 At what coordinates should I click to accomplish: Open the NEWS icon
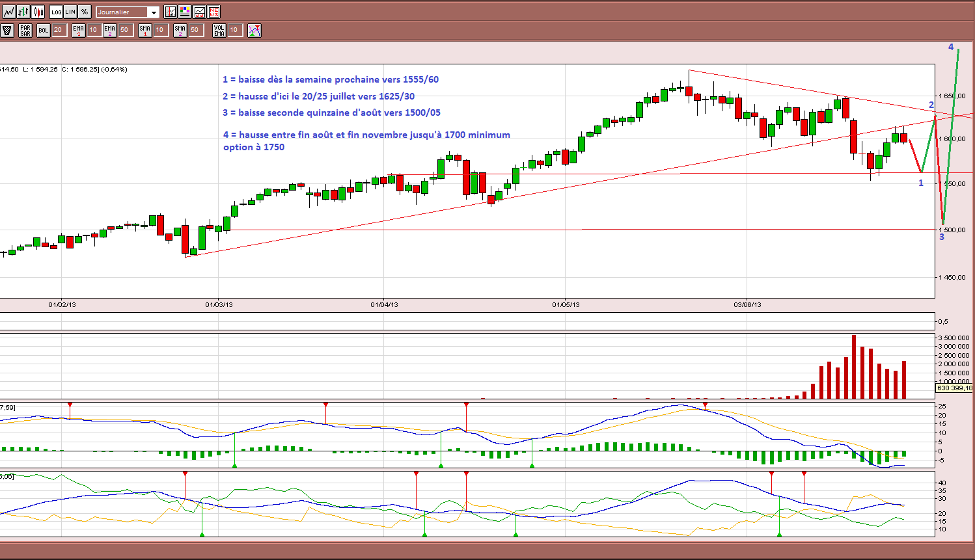[x=213, y=12]
